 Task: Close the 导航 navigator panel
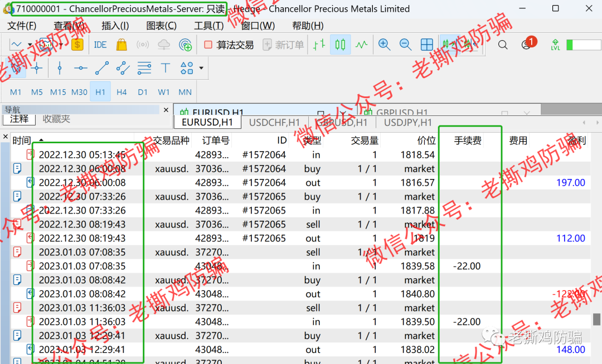166,110
